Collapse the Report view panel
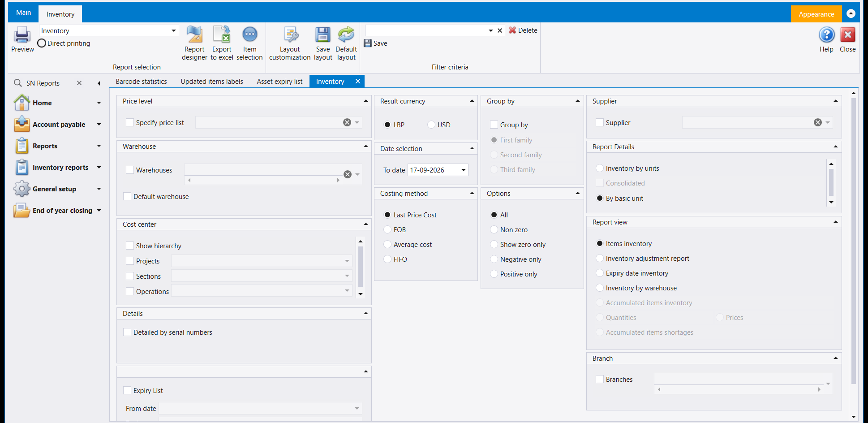The image size is (868, 423). tap(836, 222)
